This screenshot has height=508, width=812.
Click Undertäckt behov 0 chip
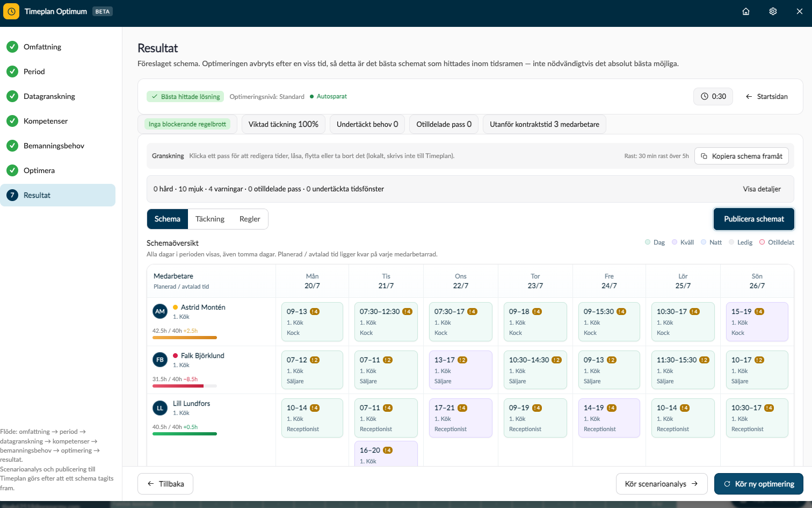tap(367, 124)
